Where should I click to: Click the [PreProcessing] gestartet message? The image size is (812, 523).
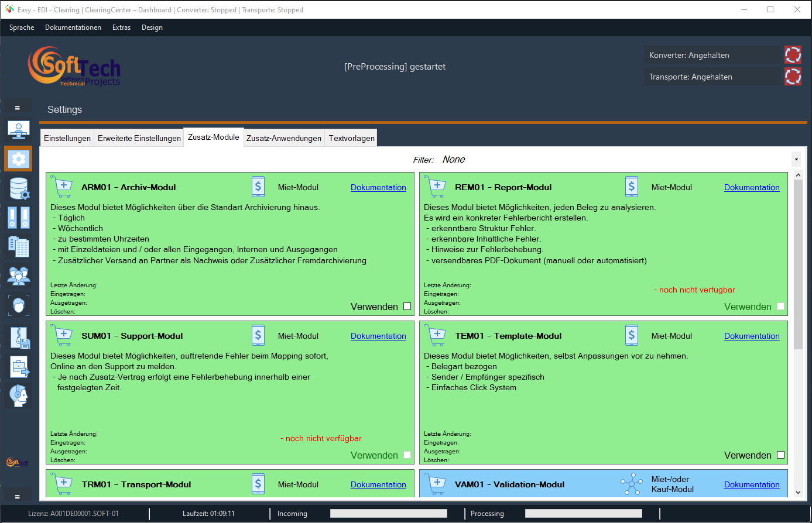tap(395, 67)
